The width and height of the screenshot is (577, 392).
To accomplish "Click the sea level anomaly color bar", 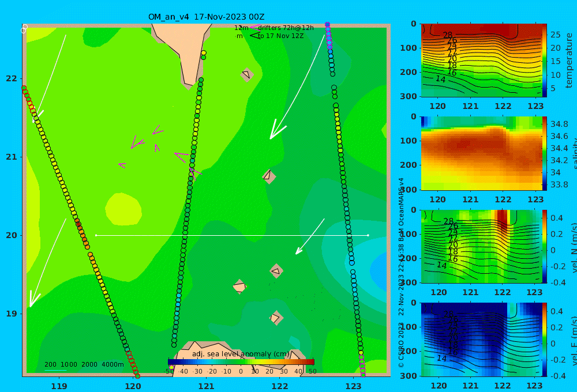I will (241, 362).
